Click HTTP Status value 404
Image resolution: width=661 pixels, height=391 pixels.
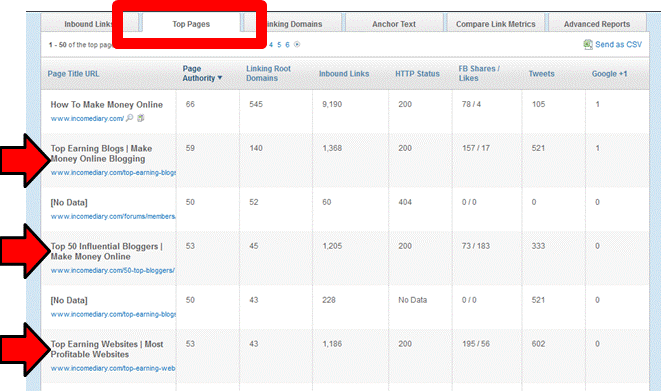coord(405,202)
